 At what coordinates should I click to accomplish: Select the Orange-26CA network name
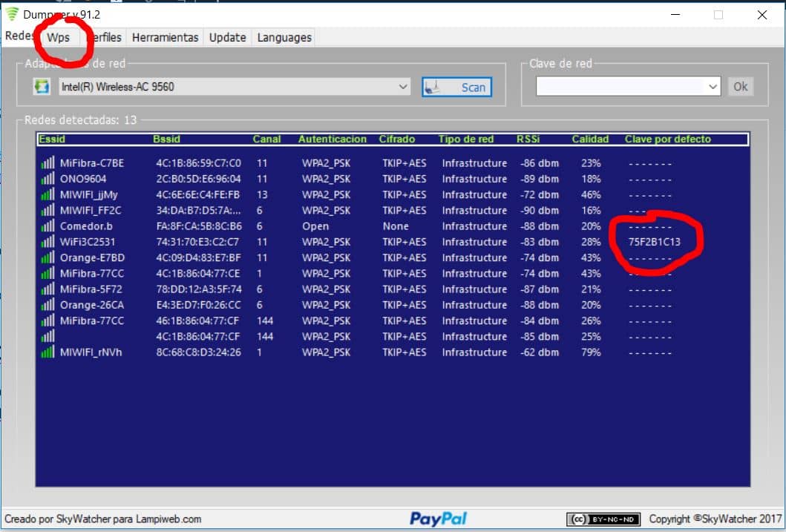click(x=92, y=305)
